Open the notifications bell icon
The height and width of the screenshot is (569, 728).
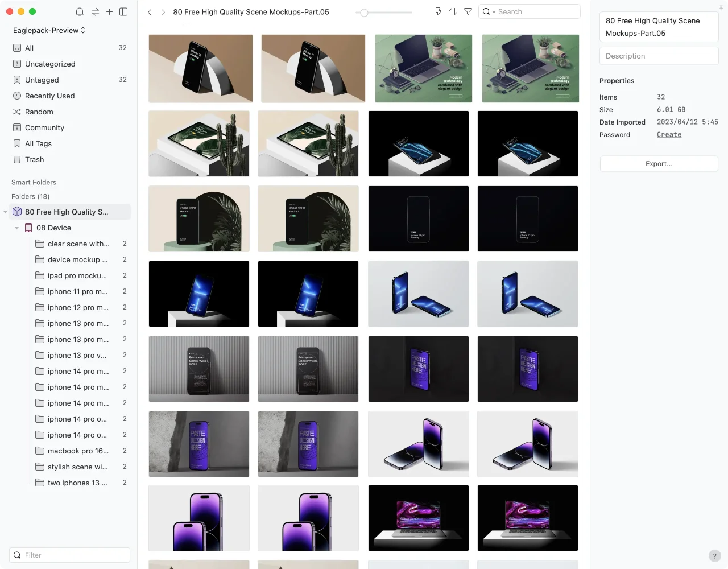coord(80,11)
